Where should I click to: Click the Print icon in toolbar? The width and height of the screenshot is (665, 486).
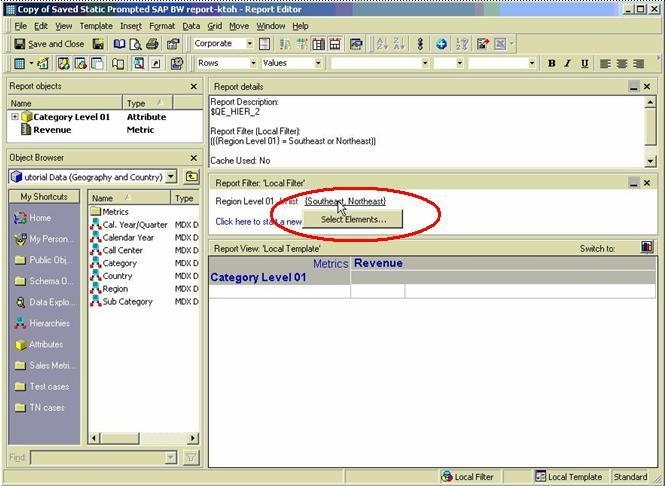point(152,44)
